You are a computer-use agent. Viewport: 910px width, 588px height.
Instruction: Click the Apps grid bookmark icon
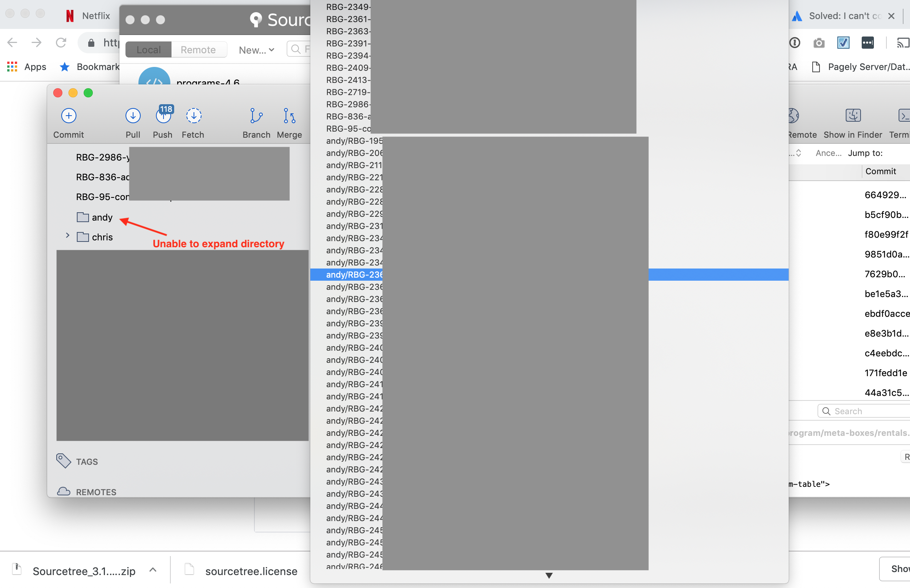12,67
